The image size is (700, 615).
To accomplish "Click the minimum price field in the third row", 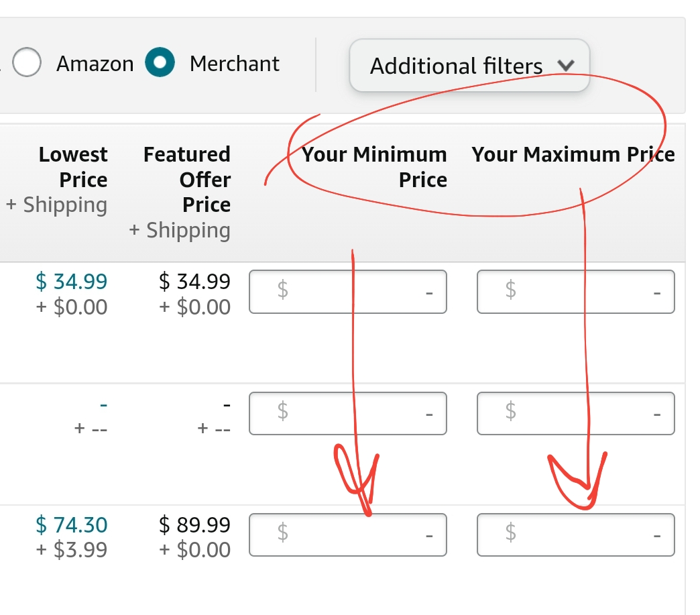I will (348, 535).
